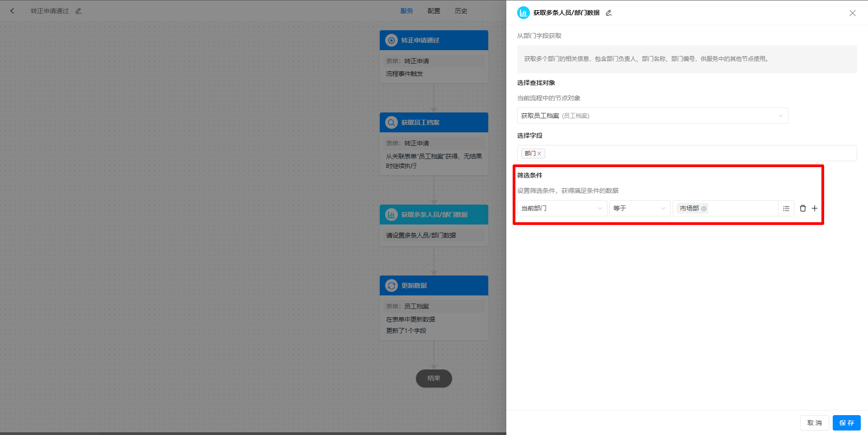This screenshot has height=435, width=868.
Task: Click the pencil icon beside 转正申请通过 title
Action: [x=78, y=10]
